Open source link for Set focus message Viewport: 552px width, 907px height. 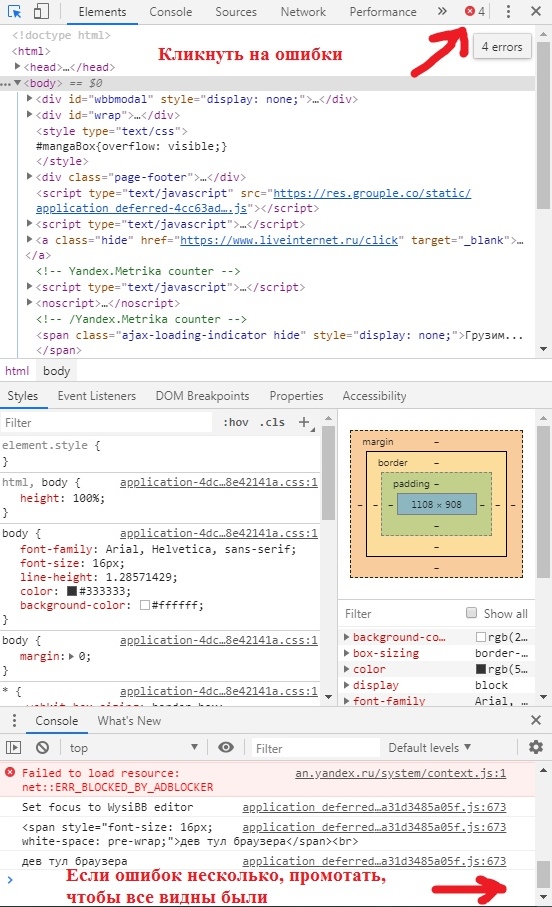(374, 807)
